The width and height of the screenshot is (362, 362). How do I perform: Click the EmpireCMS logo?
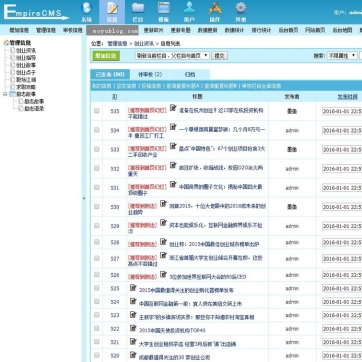(x=36, y=12)
